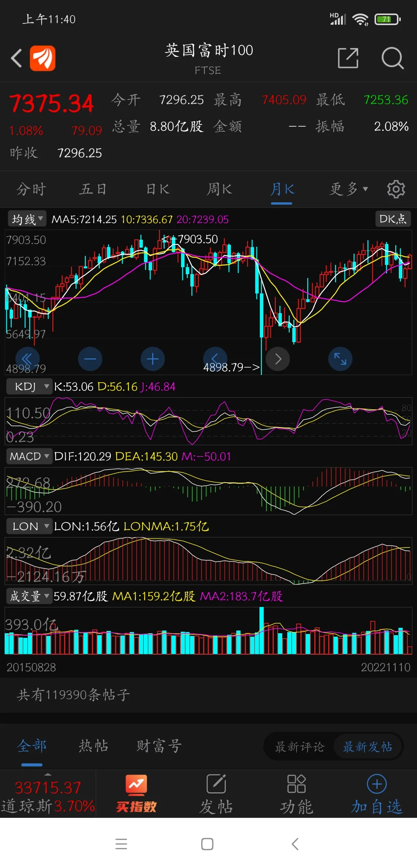Expand the Dow Jones ticker bar
Viewport: 417px width, 868px height.
pos(47,794)
